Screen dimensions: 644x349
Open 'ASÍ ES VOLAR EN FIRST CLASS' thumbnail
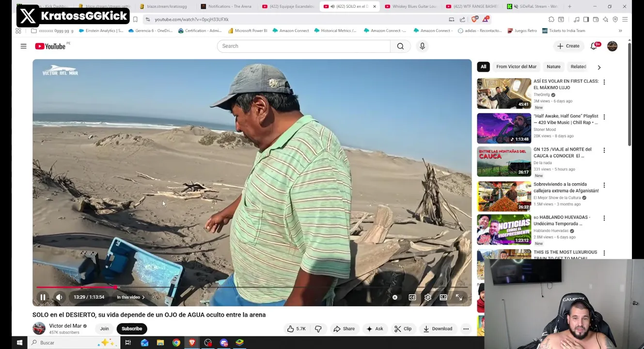click(504, 93)
